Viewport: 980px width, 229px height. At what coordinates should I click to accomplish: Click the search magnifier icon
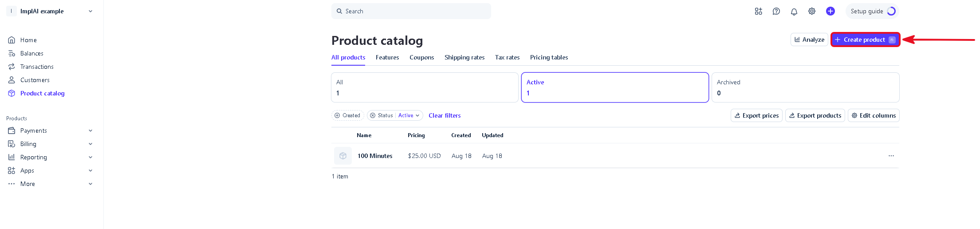click(x=339, y=11)
